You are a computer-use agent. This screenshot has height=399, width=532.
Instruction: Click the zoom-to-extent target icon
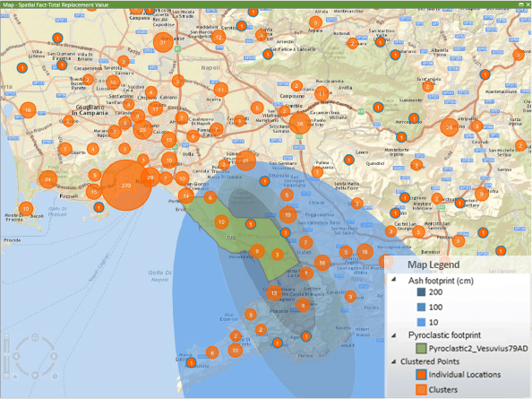pos(55,377)
